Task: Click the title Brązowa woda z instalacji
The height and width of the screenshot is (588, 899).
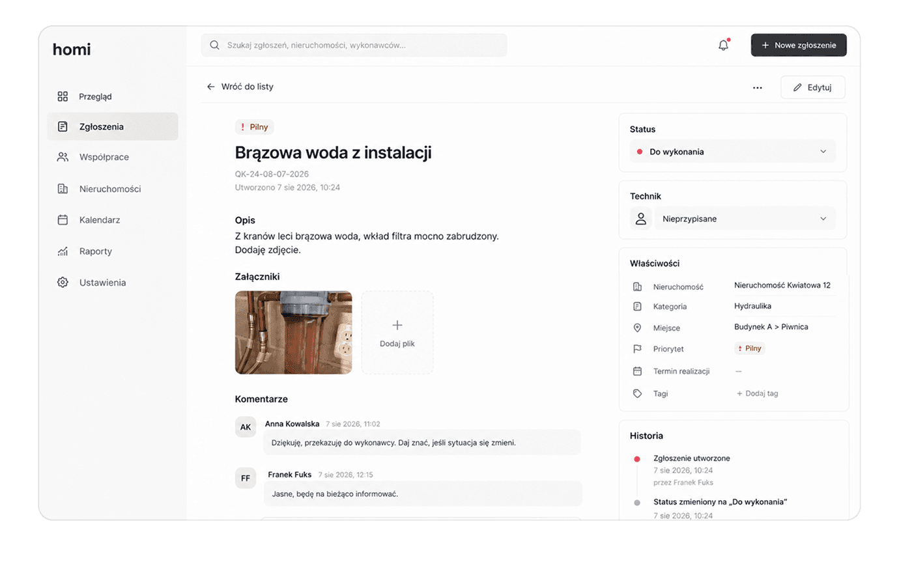Action: tap(333, 152)
